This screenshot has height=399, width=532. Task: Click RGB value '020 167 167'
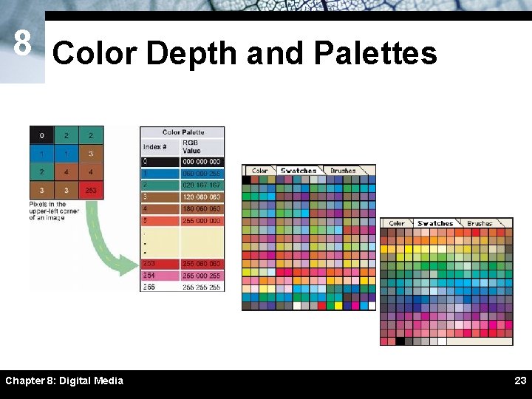click(202, 185)
